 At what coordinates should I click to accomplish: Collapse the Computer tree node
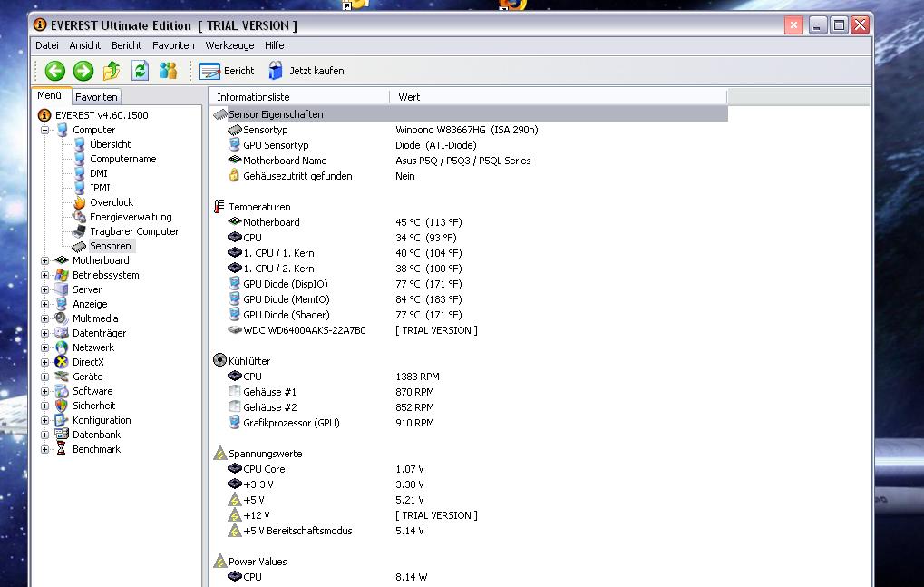pyautogui.click(x=44, y=130)
